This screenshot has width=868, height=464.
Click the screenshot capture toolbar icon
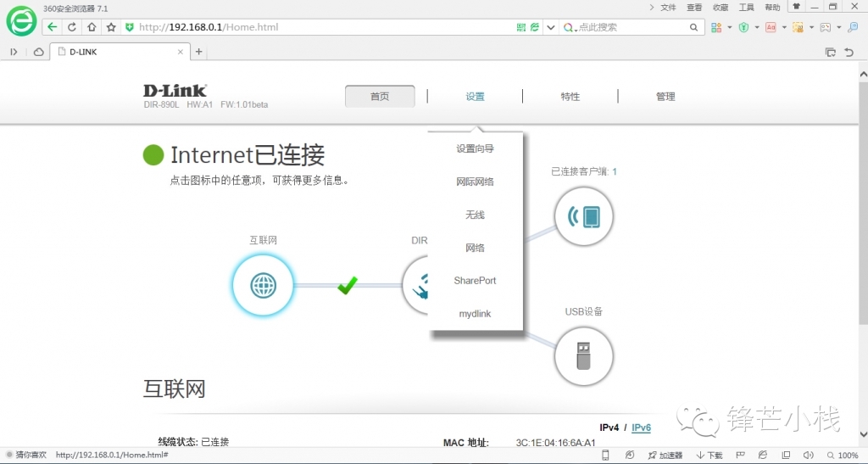[798, 27]
